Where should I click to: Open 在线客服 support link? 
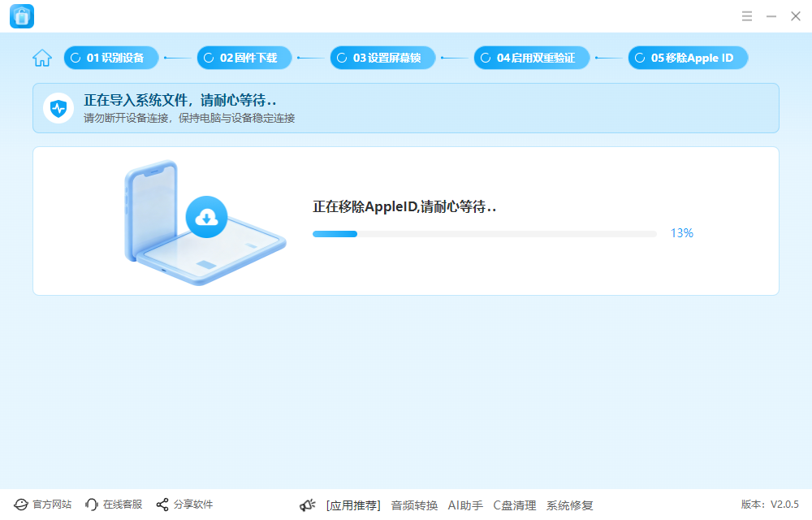pyautogui.click(x=114, y=505)
